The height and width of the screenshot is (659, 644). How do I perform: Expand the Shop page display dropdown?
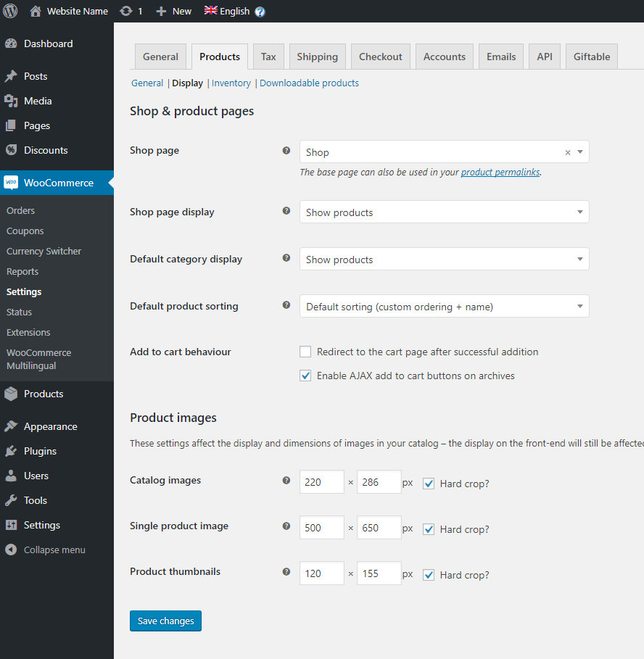tap(444, 212)
